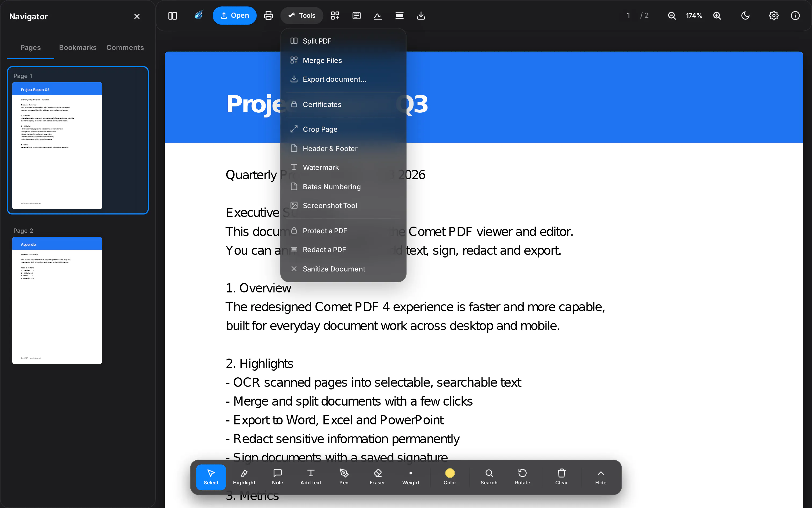Screen dimensions: 812x508
Task: Open the info circle icon
Action: click(x=795, y=16)
